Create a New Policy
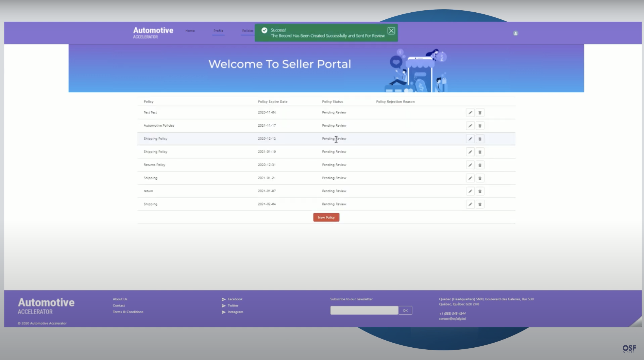The width and height of the screenshot is (644, 360). click(326, 217)
